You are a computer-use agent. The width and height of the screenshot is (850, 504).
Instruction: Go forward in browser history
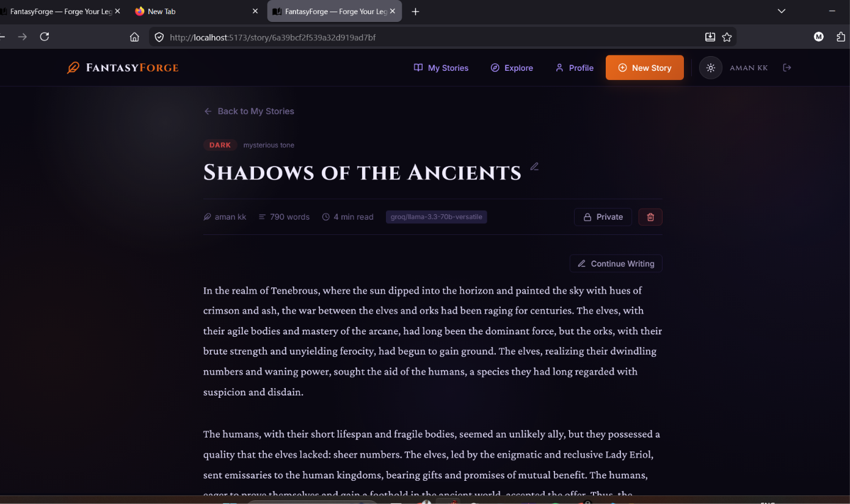22,37
